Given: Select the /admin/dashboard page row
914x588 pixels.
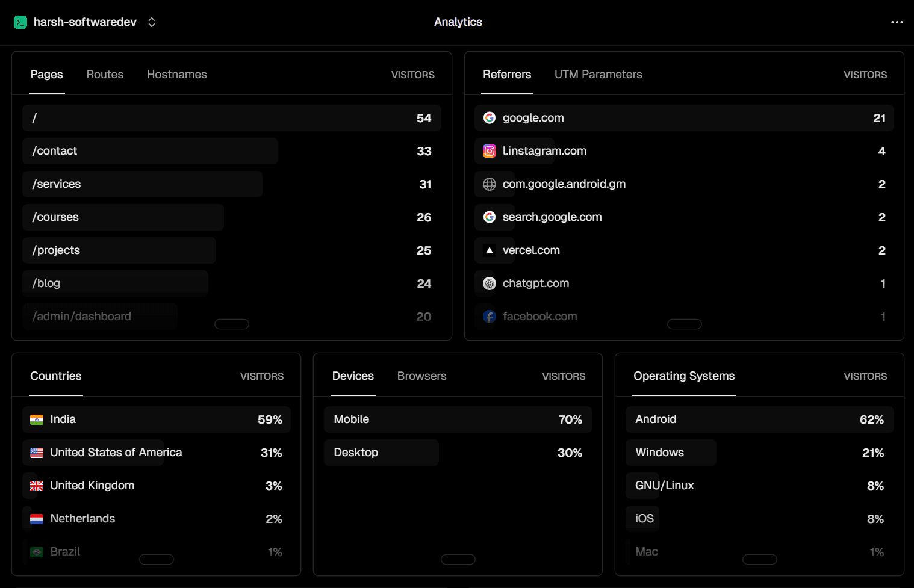Looking at the screenshot, I should [x=232, y=317].
